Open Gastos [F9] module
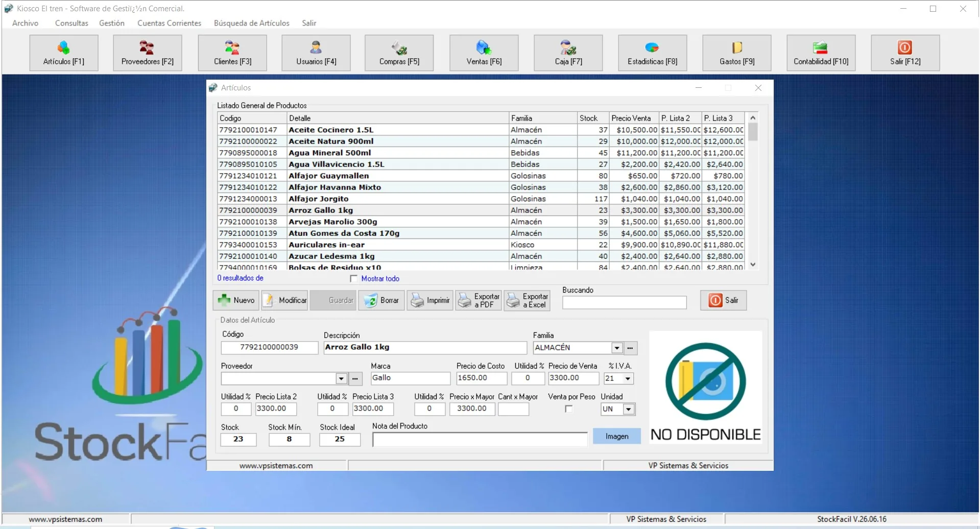This screenshot has height=529, width=980. [x=737, y=53]
